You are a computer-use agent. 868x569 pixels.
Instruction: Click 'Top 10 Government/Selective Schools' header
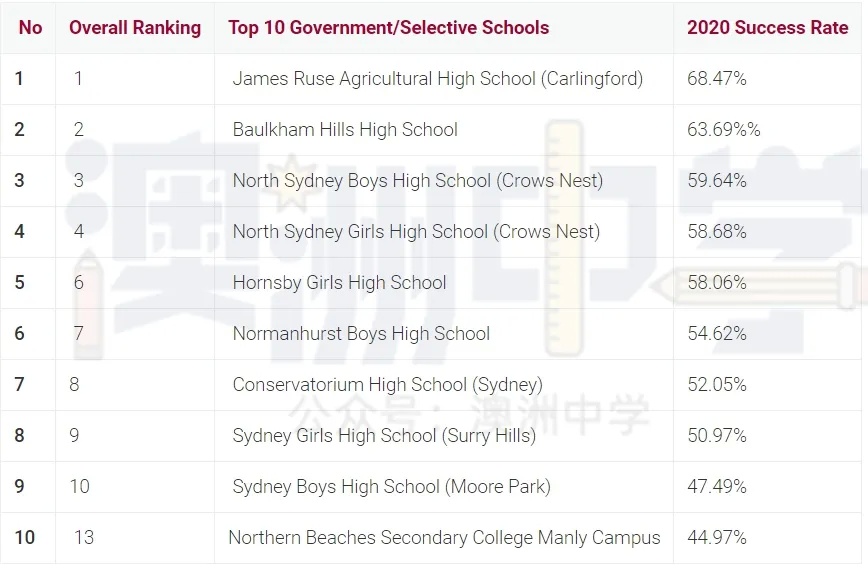point(389,27)
